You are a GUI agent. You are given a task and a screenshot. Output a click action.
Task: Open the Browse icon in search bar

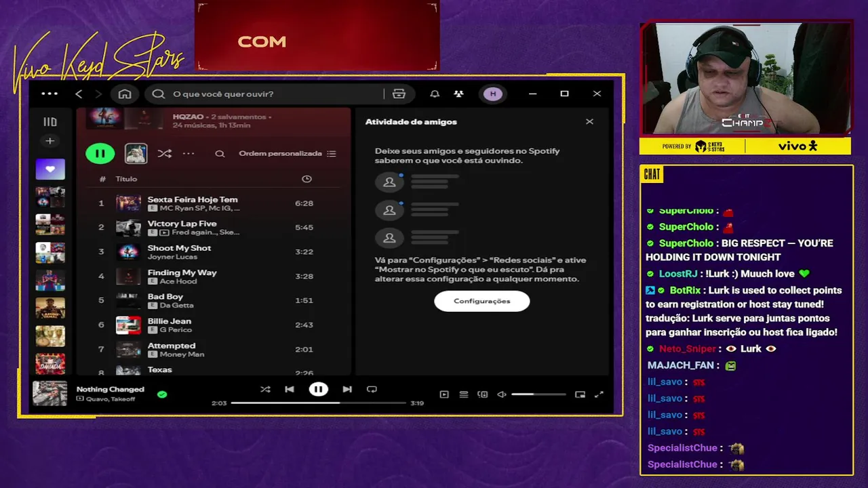tap(399, 94)
